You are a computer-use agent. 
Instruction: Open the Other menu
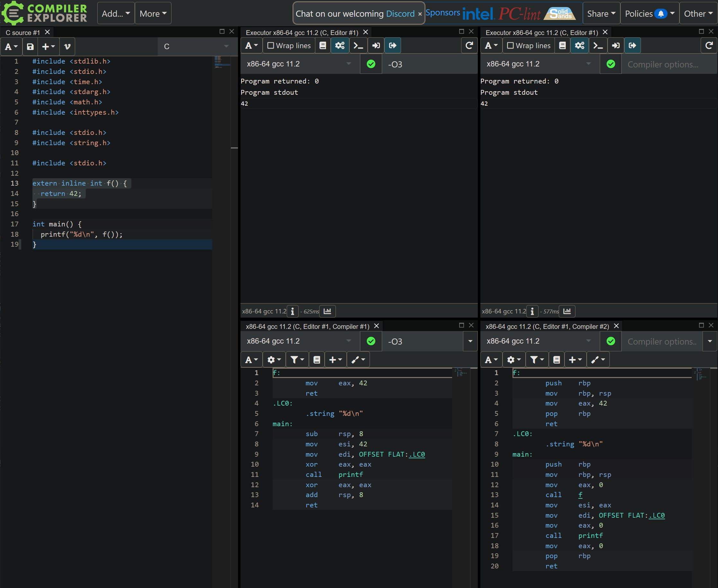[x=698, y=13]
